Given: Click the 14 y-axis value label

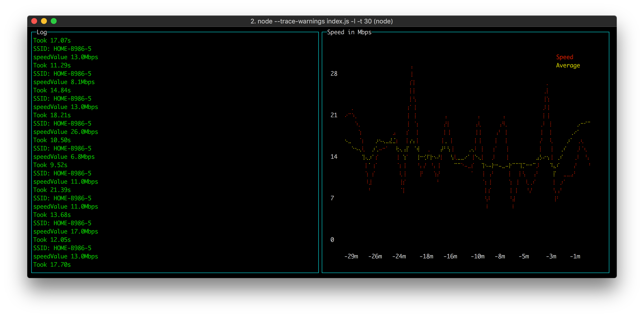Looking at the screenshot, I should pyautogui.click(x=334, y=157).
